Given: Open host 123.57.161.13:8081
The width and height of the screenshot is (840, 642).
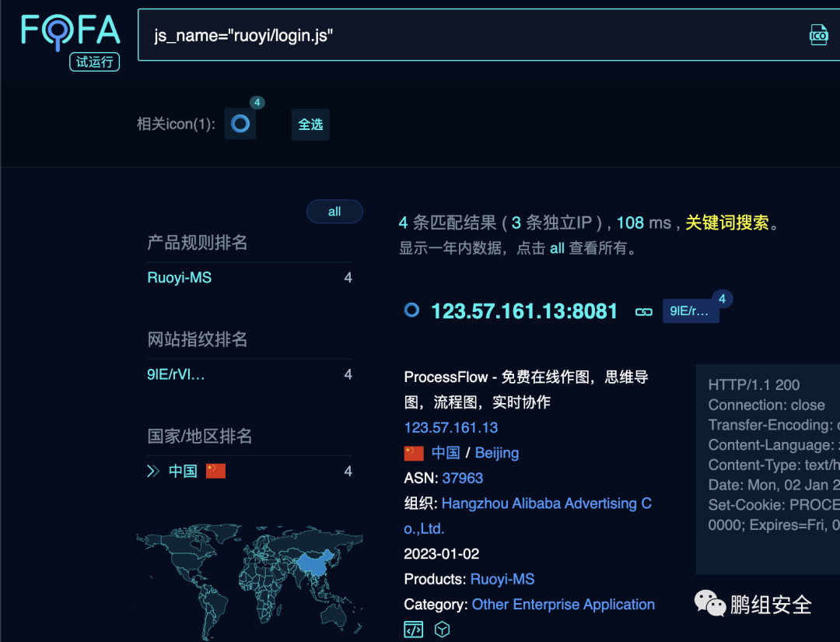Looking at the screenshot, I should tap(524, 310).
